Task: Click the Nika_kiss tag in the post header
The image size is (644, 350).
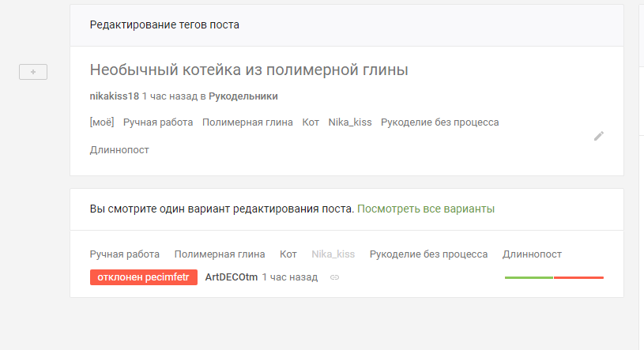Action: click(x=349, y=122)
